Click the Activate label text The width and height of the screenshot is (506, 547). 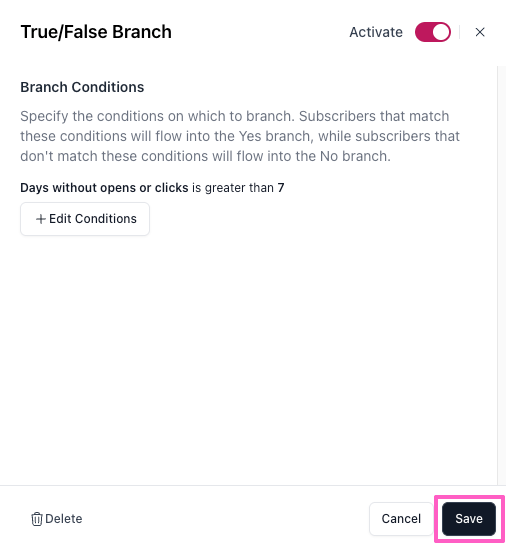376,32
